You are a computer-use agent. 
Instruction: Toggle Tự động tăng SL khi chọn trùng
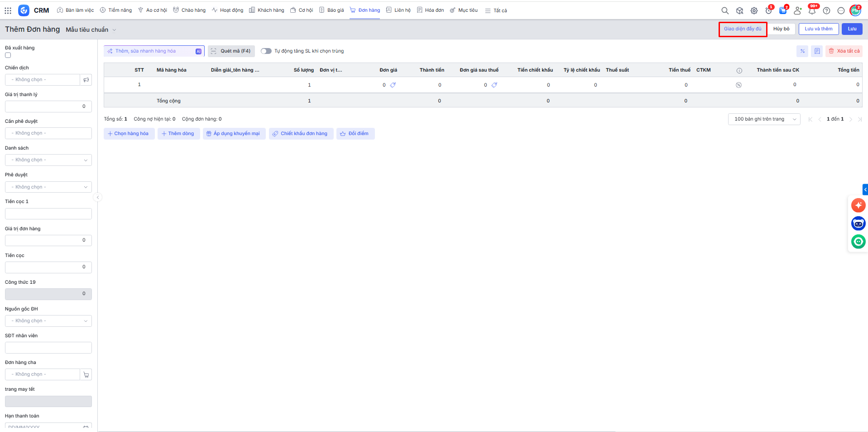(266, 51)
